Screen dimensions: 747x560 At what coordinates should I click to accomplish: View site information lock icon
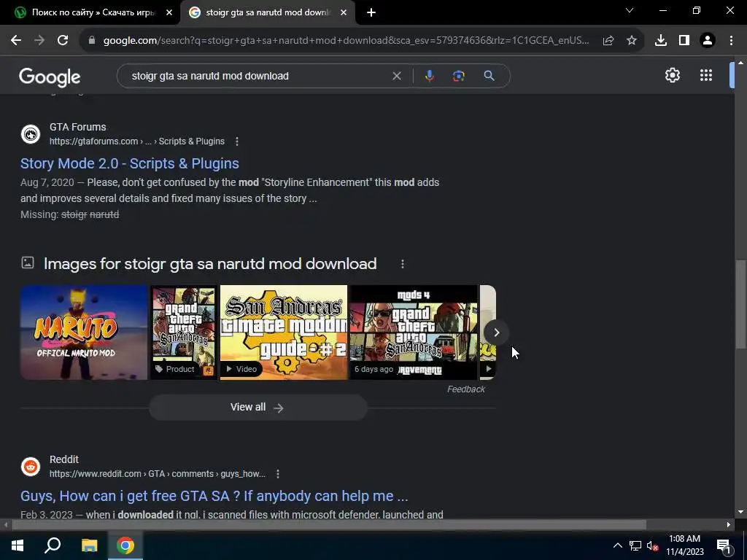(x=91, y=41)
